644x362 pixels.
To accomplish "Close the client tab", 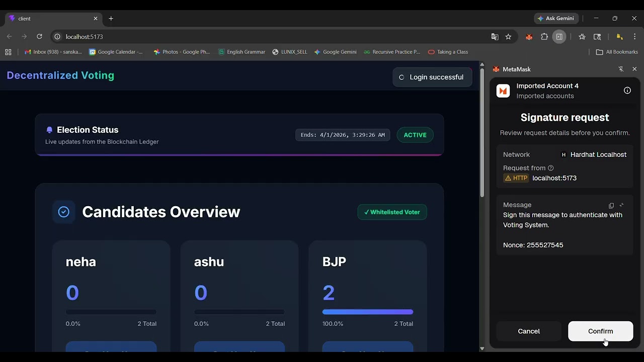I will tap(96, 19).
